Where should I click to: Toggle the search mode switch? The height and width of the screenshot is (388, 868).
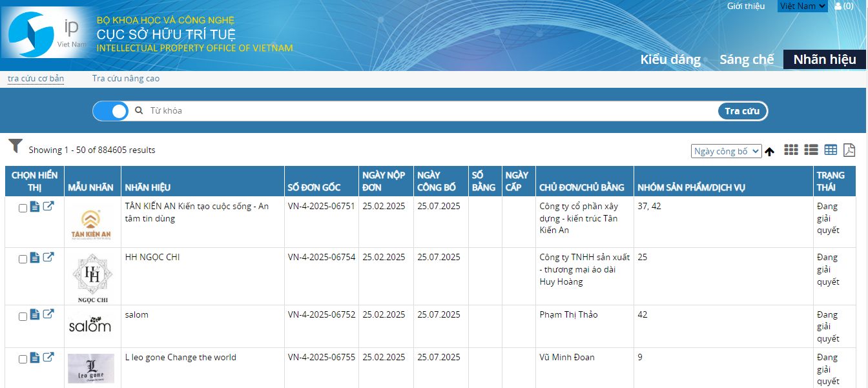(110, 111)
